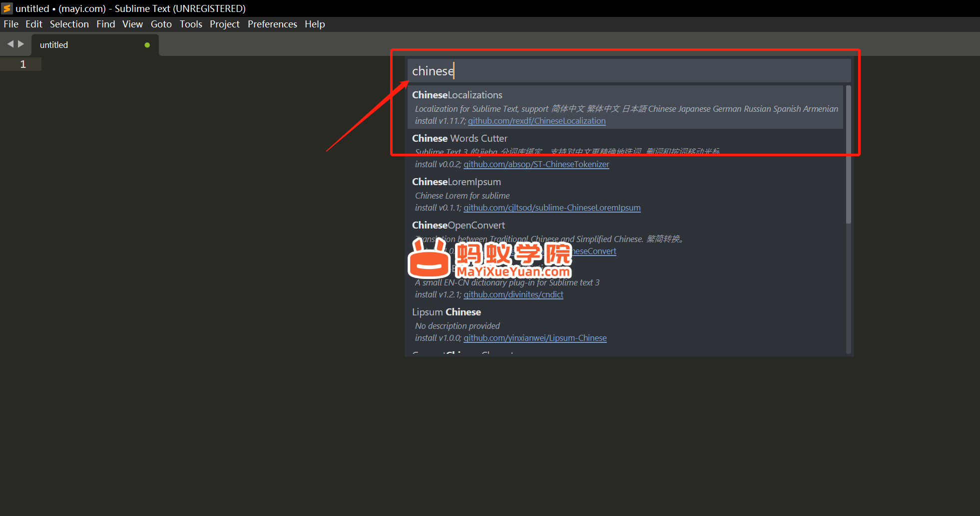Open the Find menu

pyautogui.click(x=105, y=24)
